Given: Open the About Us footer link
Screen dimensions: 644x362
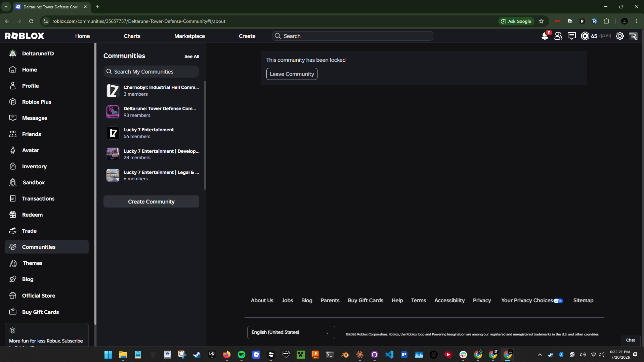Looking at the screenshot, I should pos(262,301).
